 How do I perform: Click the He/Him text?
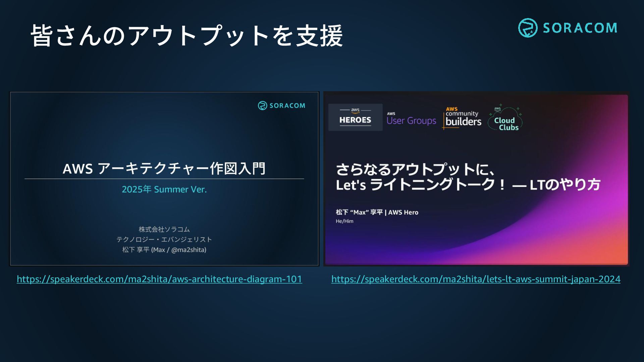(344, 221)
